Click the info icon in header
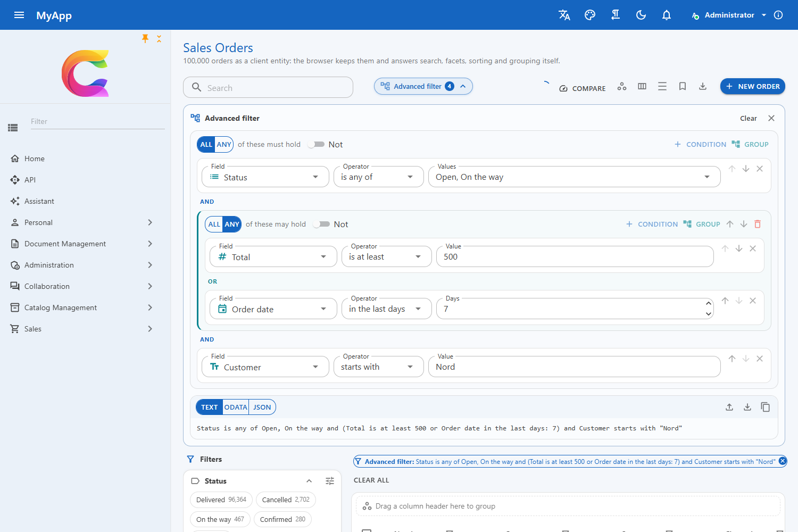 coord(778,15)
